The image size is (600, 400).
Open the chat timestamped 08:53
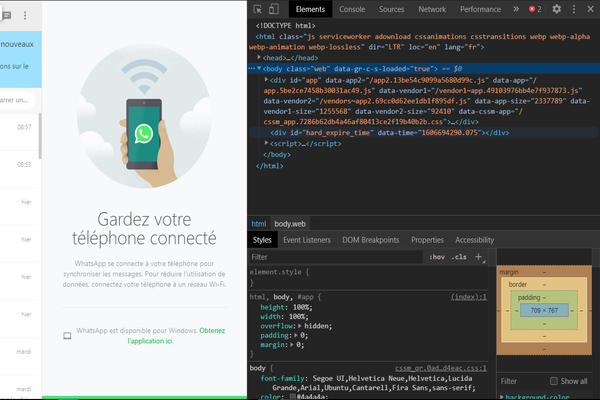(x=20, y=169)
